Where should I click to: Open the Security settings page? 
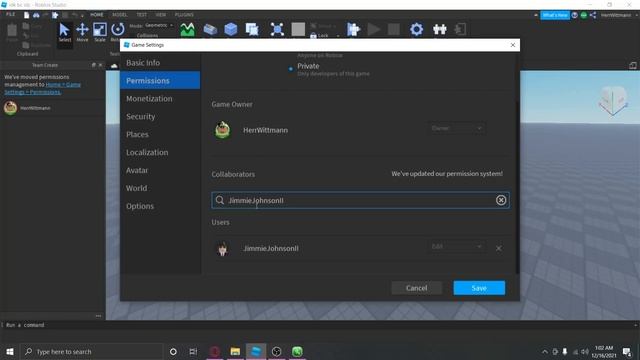coord(160,117)
